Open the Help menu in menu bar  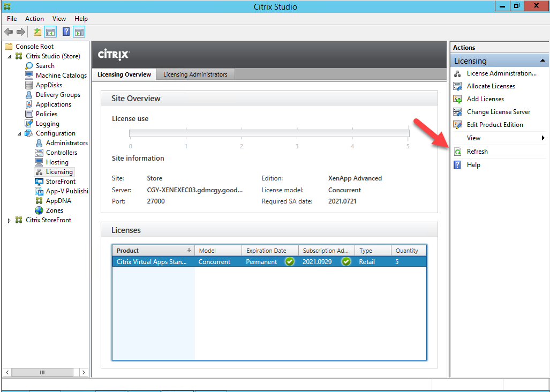[81, 19]
